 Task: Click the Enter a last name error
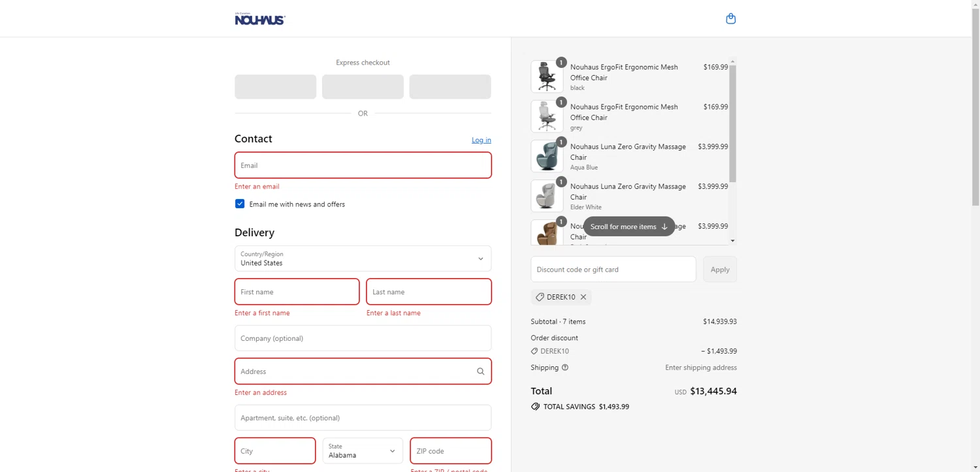pyautogui.click(x=393, y=313)
